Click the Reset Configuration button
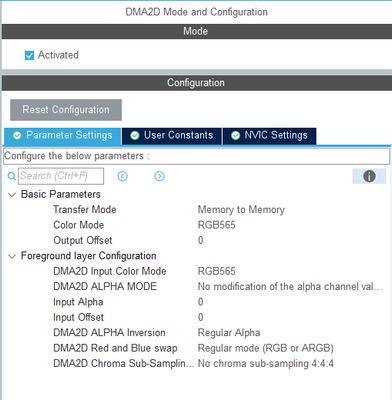Viewport: 392px width, 400px height. coord(66,110)
